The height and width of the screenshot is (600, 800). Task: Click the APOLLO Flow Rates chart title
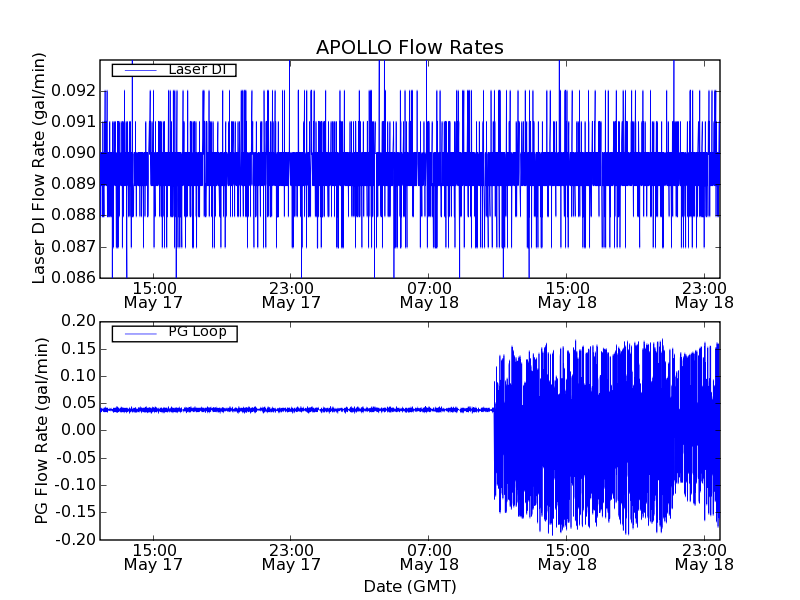[409, 48]
